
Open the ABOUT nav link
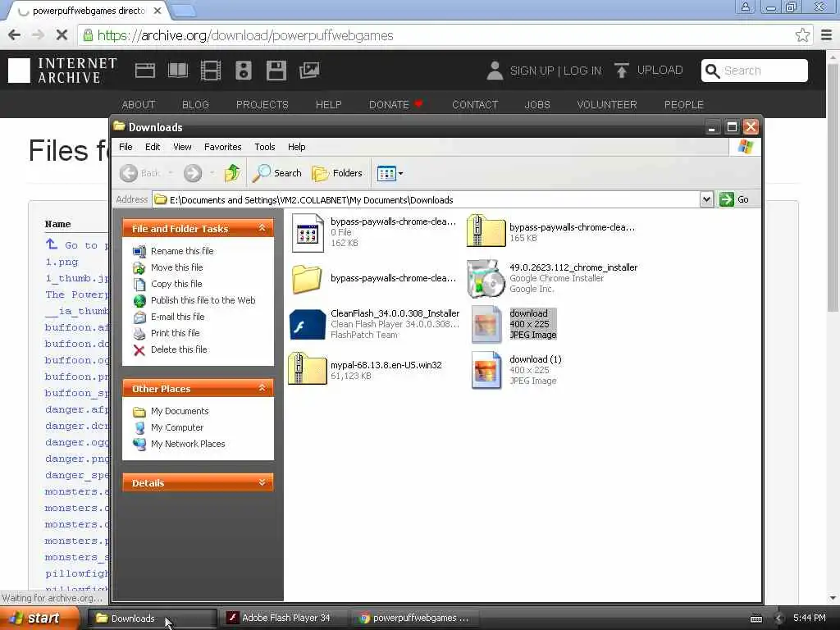(138, 104)
